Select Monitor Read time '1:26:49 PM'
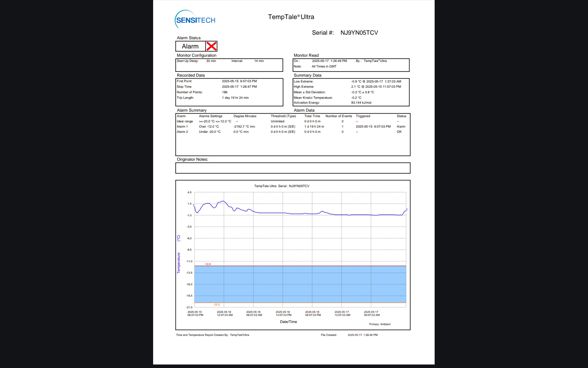This screenshot has height=368, width=588. (338, 61)
